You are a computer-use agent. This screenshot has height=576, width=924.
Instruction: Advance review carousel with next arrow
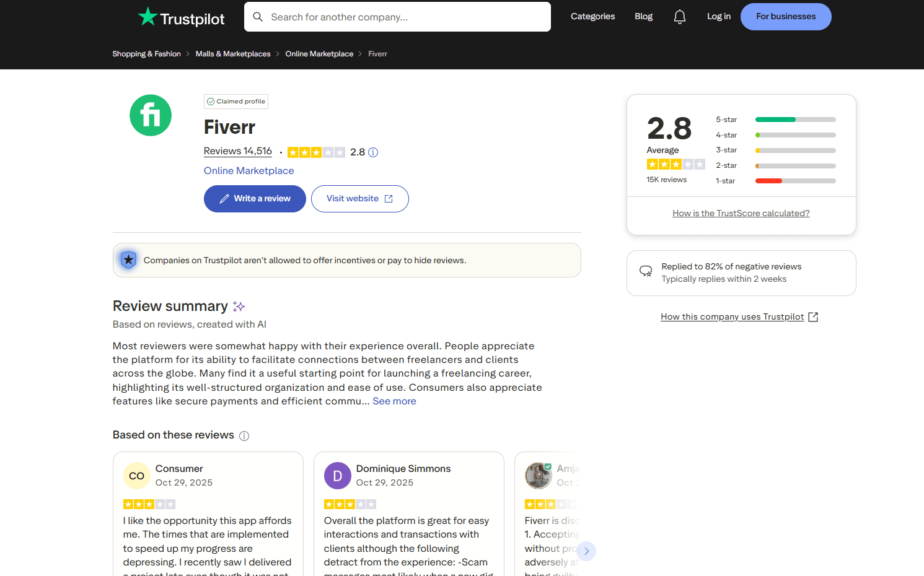point(586,551)
